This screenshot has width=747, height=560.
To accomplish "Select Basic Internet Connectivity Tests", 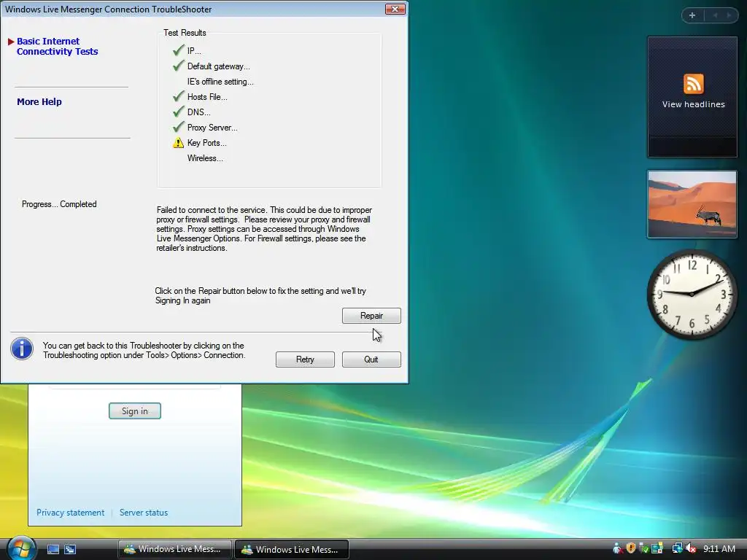I will point(57,46).
